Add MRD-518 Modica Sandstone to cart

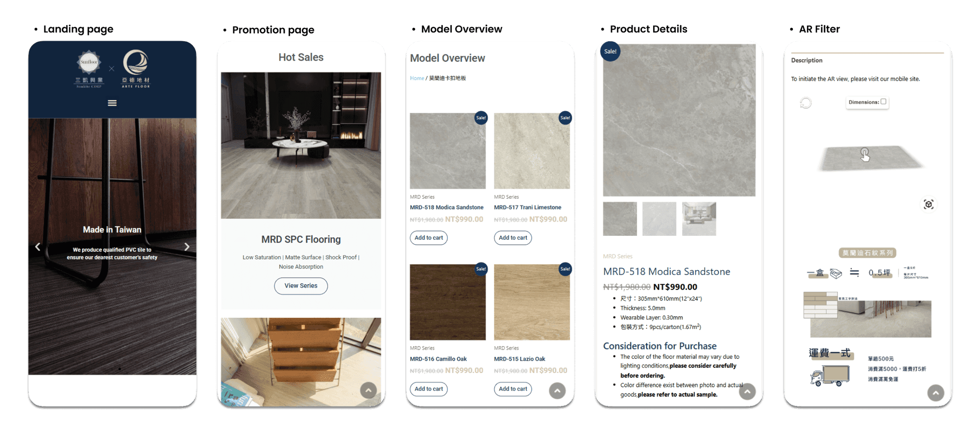[x=429, y=238]
